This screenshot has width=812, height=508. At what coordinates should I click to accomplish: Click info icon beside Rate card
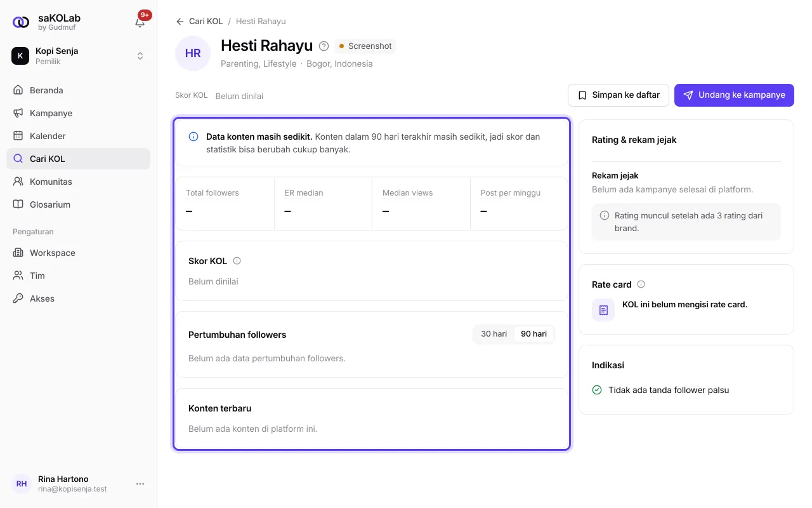(x=641, y=284)
